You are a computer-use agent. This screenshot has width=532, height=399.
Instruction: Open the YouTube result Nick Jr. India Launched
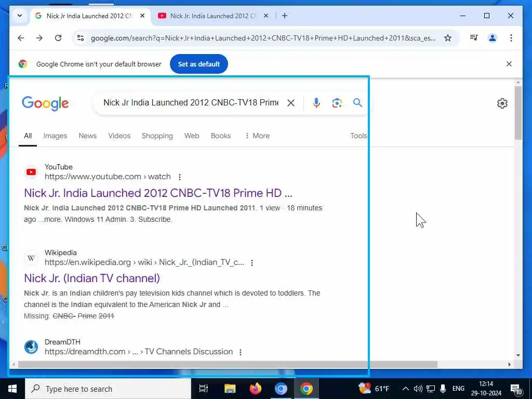(158, 193)
